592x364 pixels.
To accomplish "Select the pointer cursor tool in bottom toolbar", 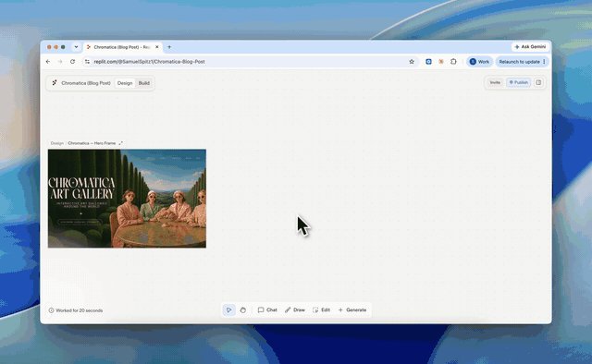I will (x=228, y=310).
